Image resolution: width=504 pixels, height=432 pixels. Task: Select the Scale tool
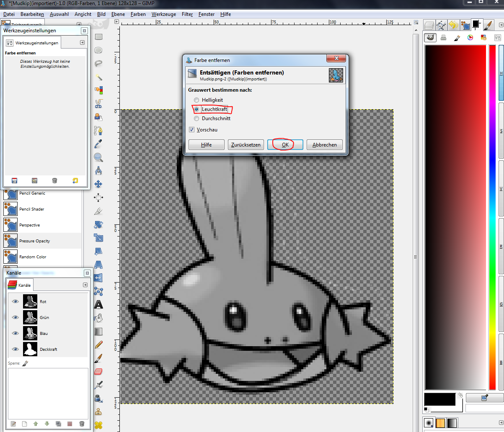pyautogui.click(x=98, y=238)
